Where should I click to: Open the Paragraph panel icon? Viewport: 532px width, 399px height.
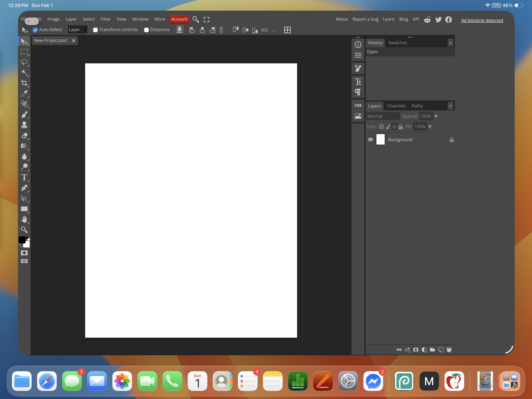tap(358, 92)
